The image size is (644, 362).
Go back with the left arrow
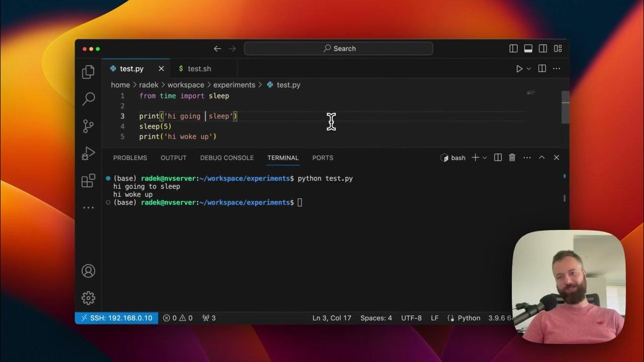tap(217, 49)
